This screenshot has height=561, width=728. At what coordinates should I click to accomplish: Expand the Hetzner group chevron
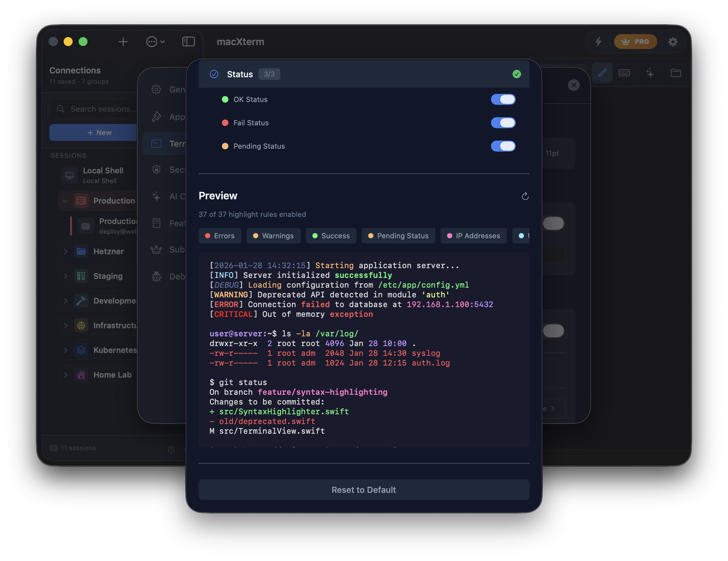[65, 252]
